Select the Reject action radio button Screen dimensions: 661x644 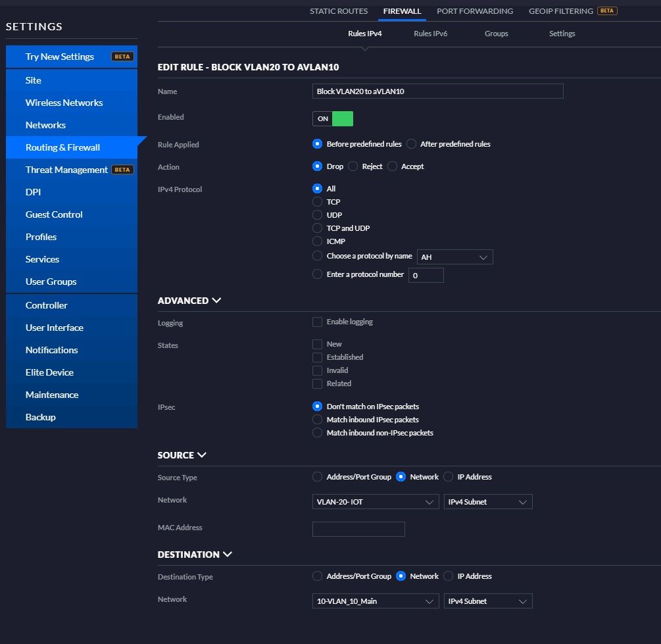click(353, 166)
